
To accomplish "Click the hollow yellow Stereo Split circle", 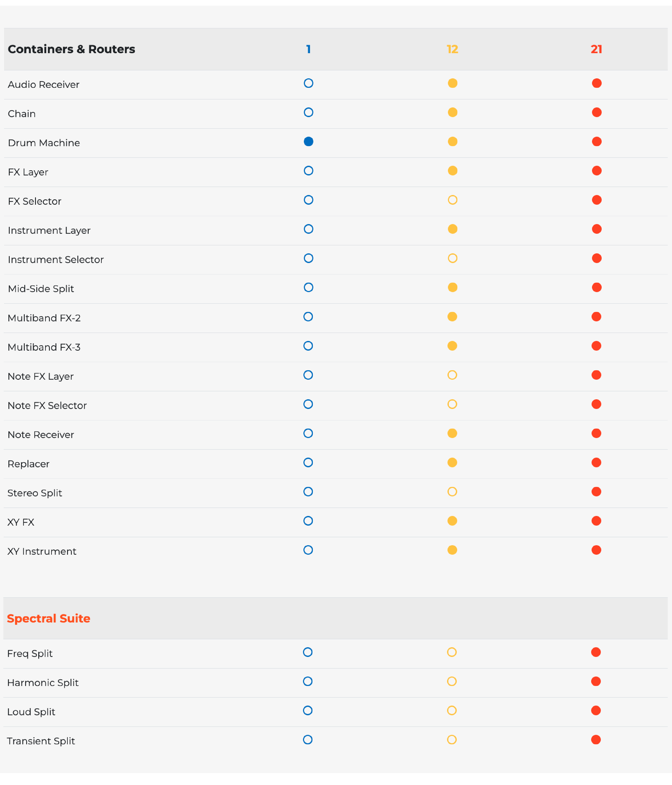I will tap(452, 492).
